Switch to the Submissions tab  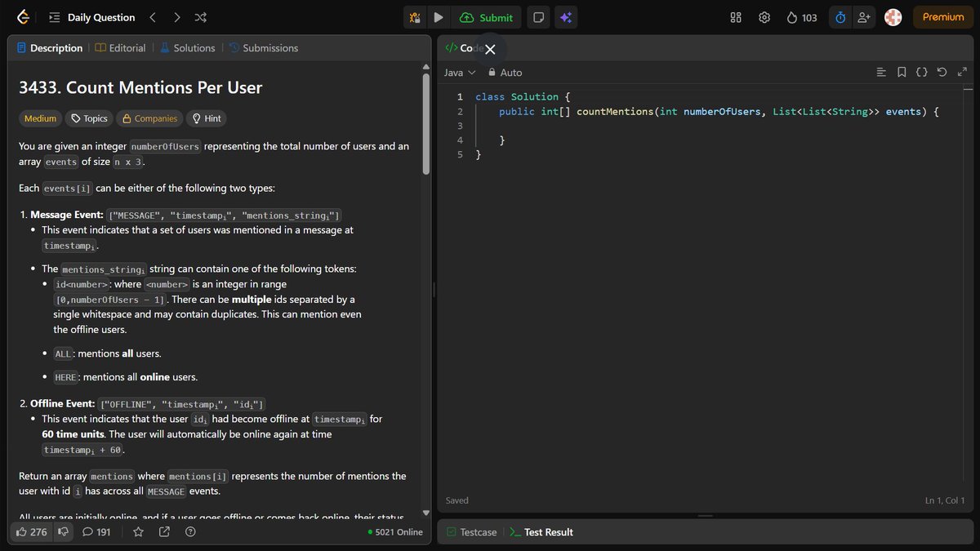click(263, 48)
